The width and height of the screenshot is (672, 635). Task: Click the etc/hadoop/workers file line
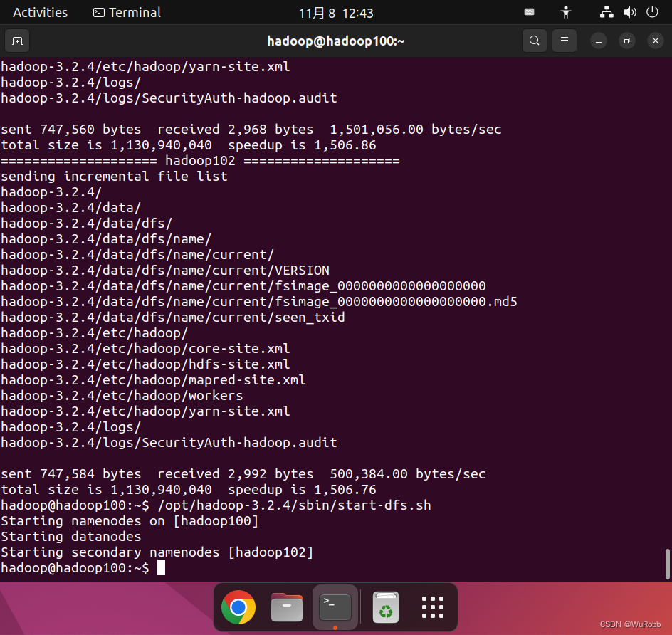[x=122, y=396]
